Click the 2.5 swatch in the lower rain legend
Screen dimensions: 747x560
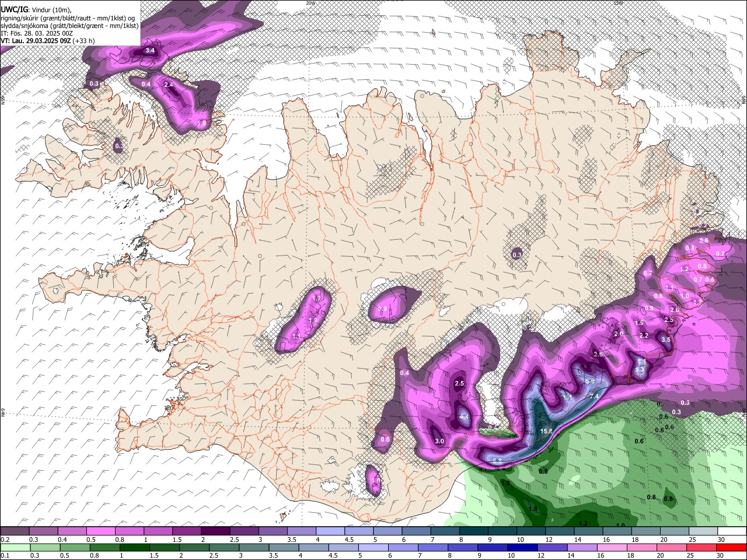pos(224,547)
